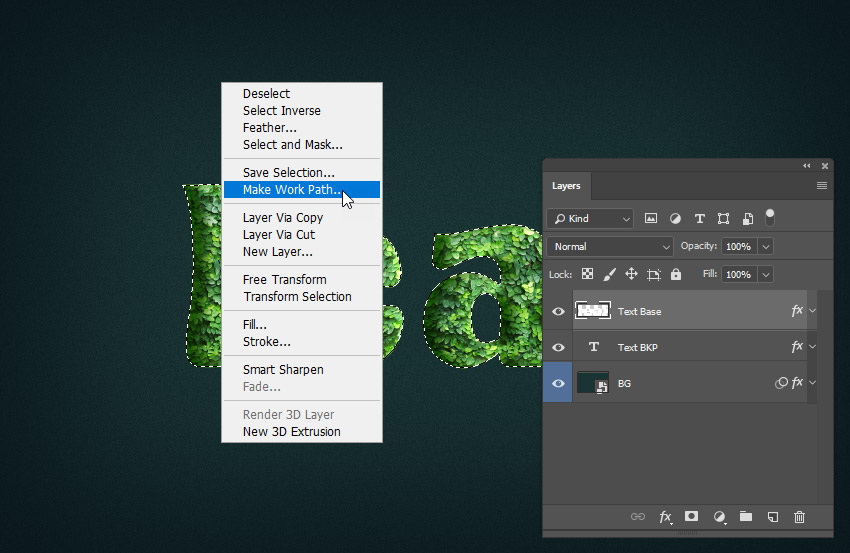Image resolution: width=850 pixels, height=553 pixels.
Task: Lock image pixels brush icon
Action: point(609,274)
